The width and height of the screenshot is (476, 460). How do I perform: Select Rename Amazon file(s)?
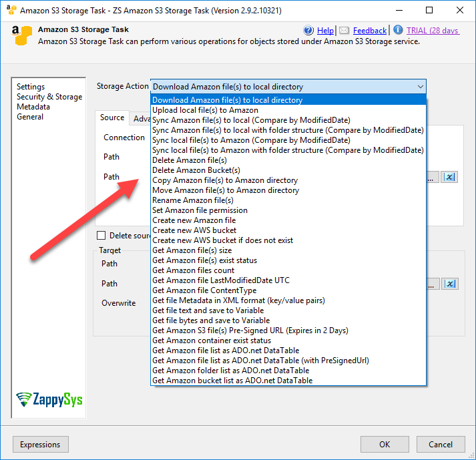(x=288, y=200)
